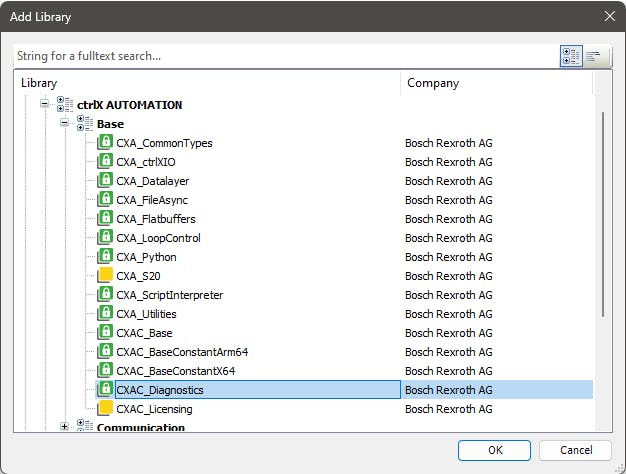Click Bosch Rexroth AG in CXA_Python row
The width and height of the screenshot is (626, 474).
point(448,256)
